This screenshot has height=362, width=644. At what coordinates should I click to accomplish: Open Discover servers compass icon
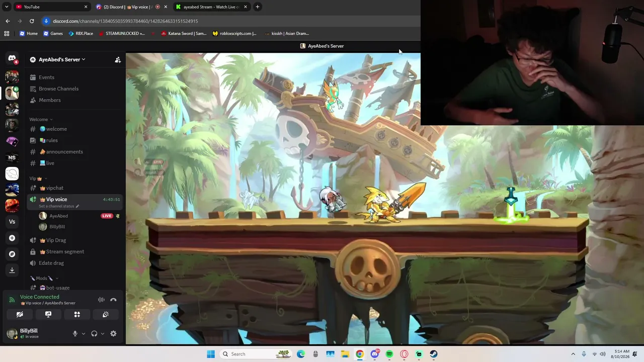12,254
